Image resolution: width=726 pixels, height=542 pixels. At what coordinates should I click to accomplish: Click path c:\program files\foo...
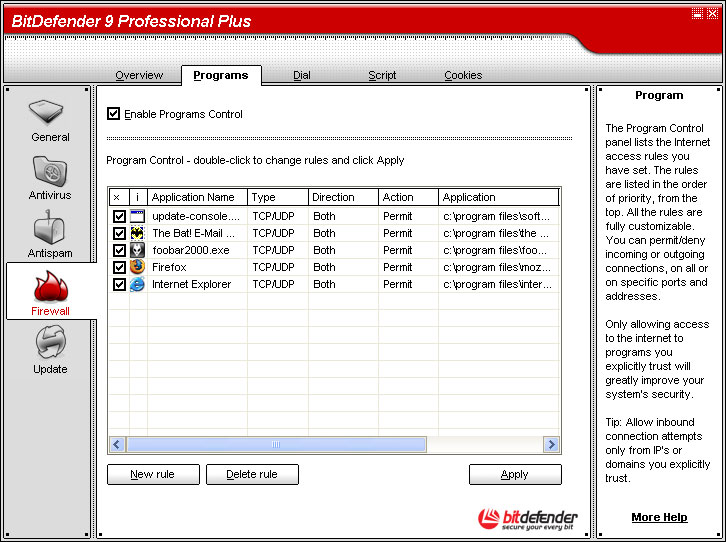click(495, 250)
